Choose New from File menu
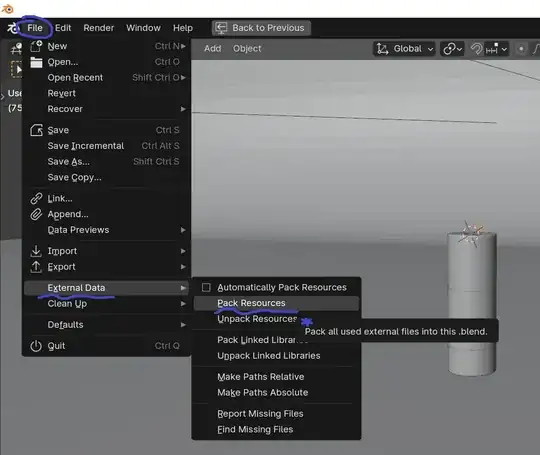Image resolution: width=540 pixels, height=455 pixels. tap(107, 46)
